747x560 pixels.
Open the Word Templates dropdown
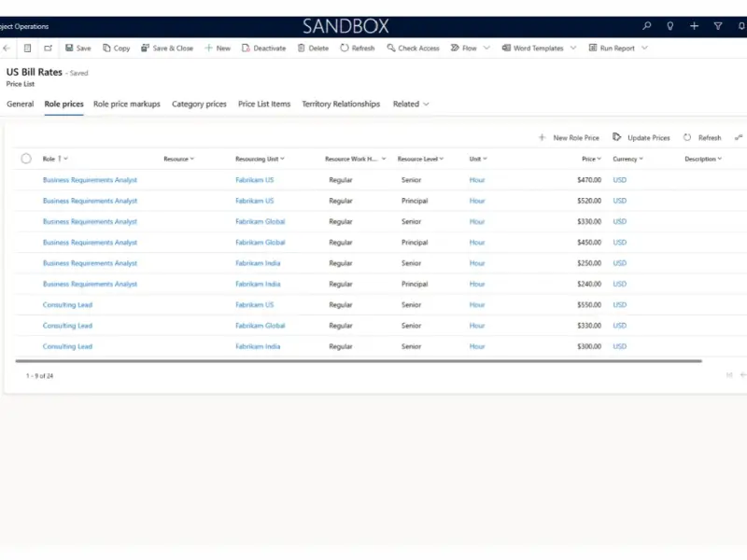[571, 49]
